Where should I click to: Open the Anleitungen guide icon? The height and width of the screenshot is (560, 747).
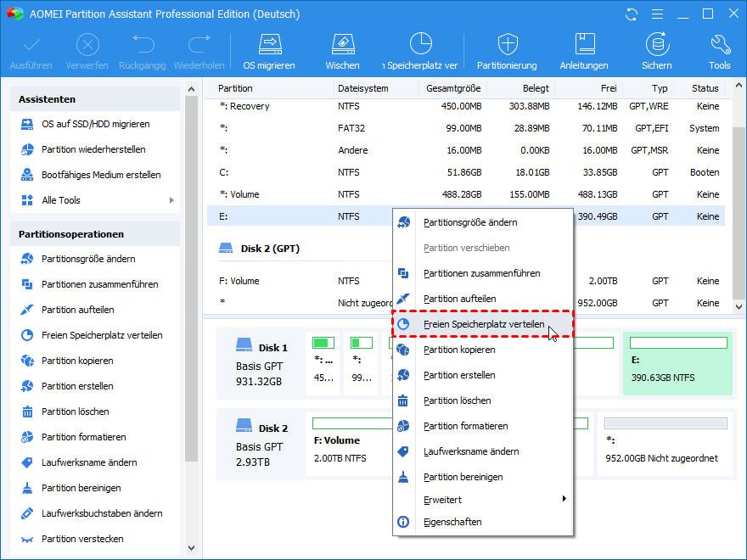(x=584, y=45)
